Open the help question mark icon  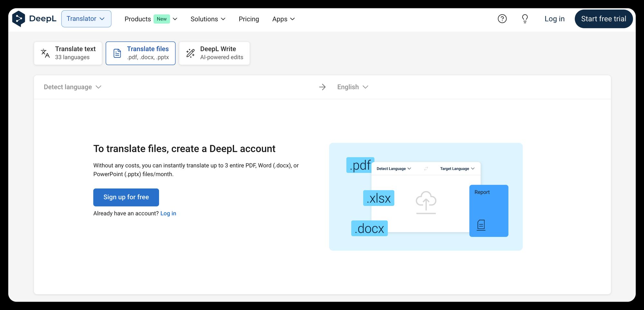502,19
